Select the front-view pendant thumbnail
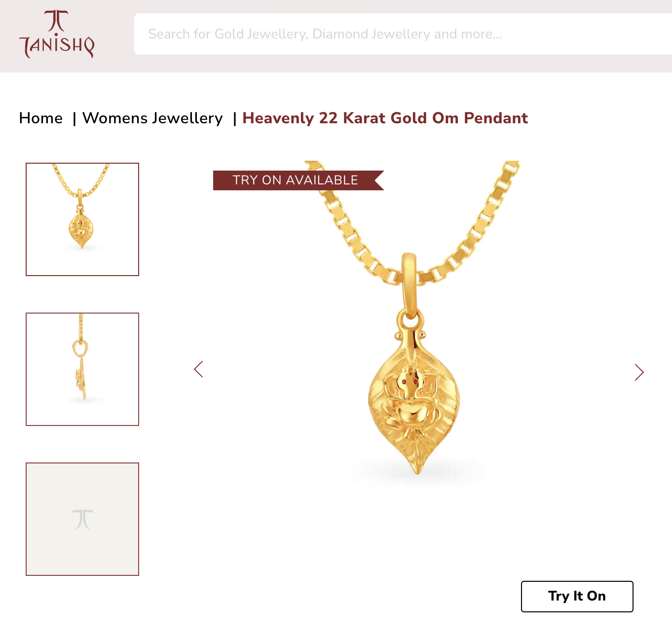 pyautogui.click(x=82, y=219)
